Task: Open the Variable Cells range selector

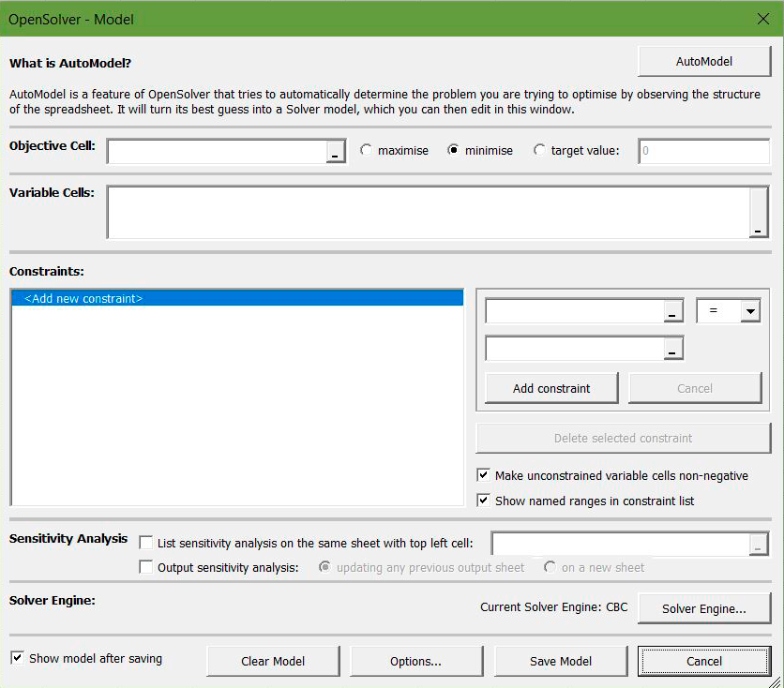Action: 759,213
